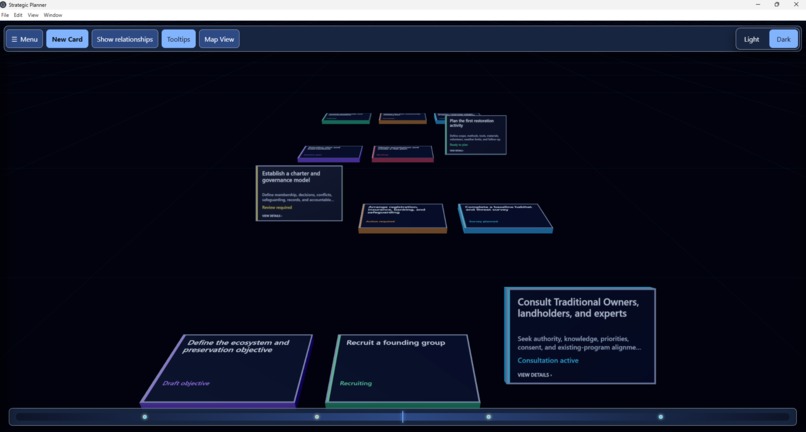The height and width of the screenshot is (432, 806).
Task: Open VIEW DETAILS on the Consult Traditional Owners card
Action: click(535, 375)
